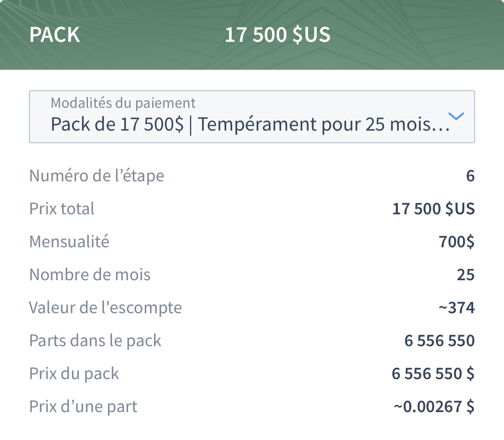Select the PACK header title

[x=54, y=34]
